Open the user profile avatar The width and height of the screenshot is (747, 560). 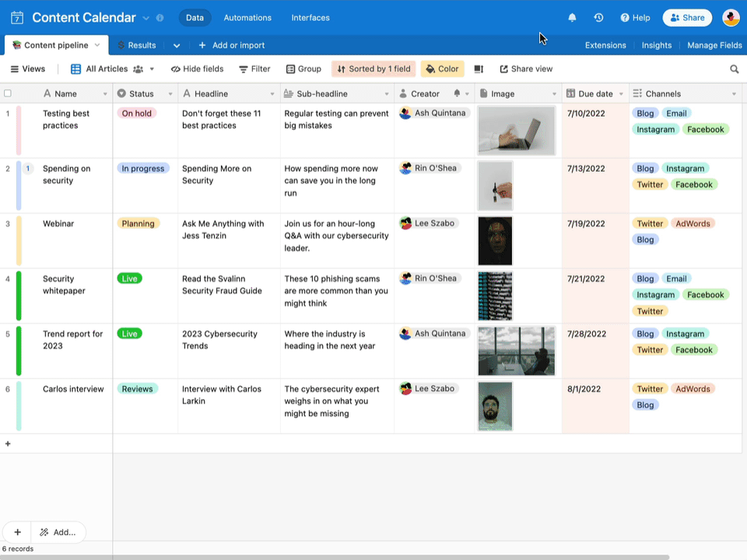click(x=731, y=18)
